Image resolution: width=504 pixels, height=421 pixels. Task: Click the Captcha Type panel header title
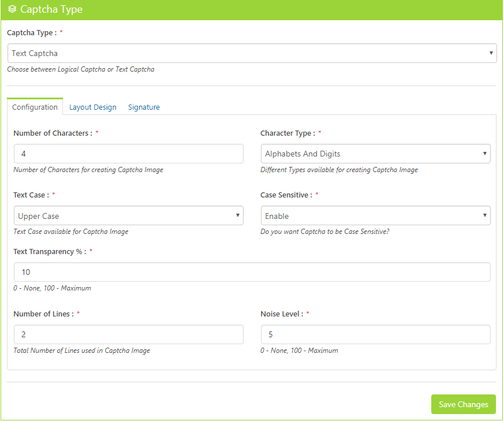[x=51, y=10]
